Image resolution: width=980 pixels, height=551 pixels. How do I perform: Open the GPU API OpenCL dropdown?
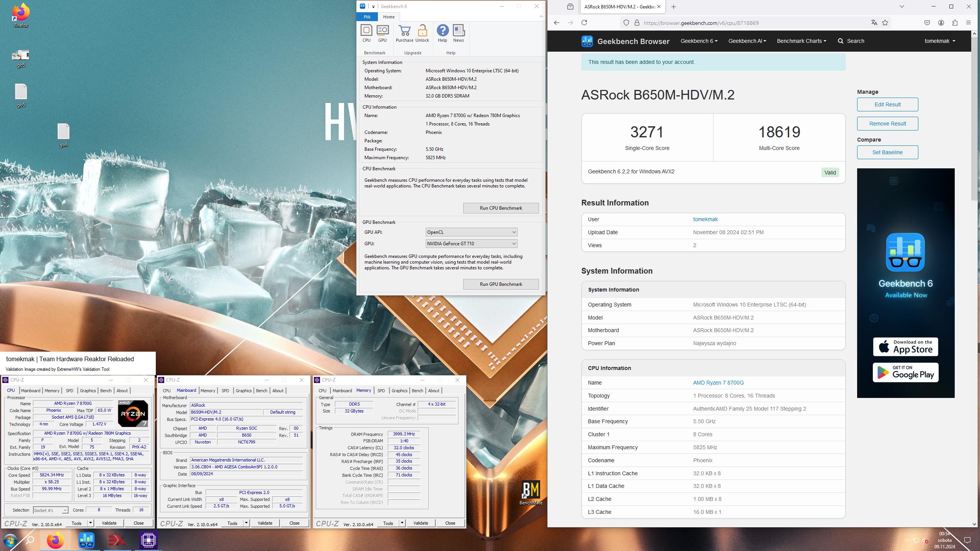click(471, 232)
